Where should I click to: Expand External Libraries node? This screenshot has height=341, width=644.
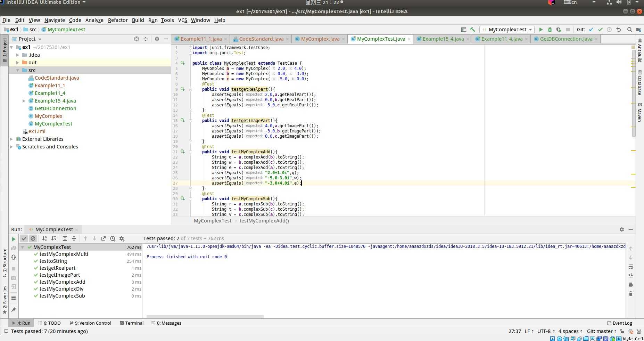(x=11, y=139)
